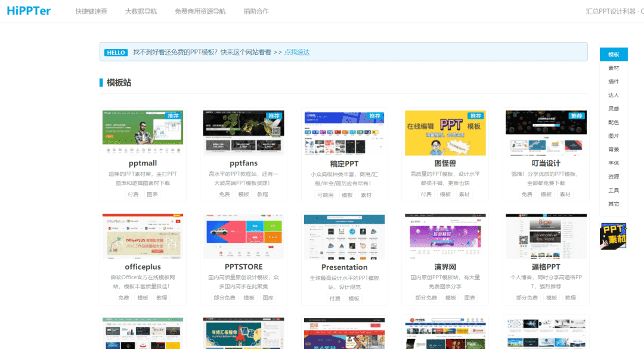Click the 叮当设计 card title
This screenshot has height=349, width=644.
(x=546, y=163)
